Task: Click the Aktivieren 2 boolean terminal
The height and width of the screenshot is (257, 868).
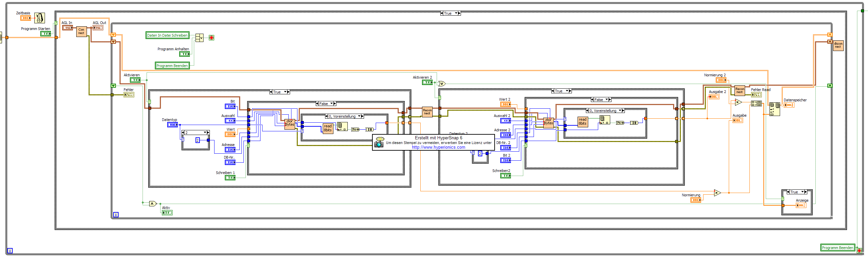Action: [427, 82]
